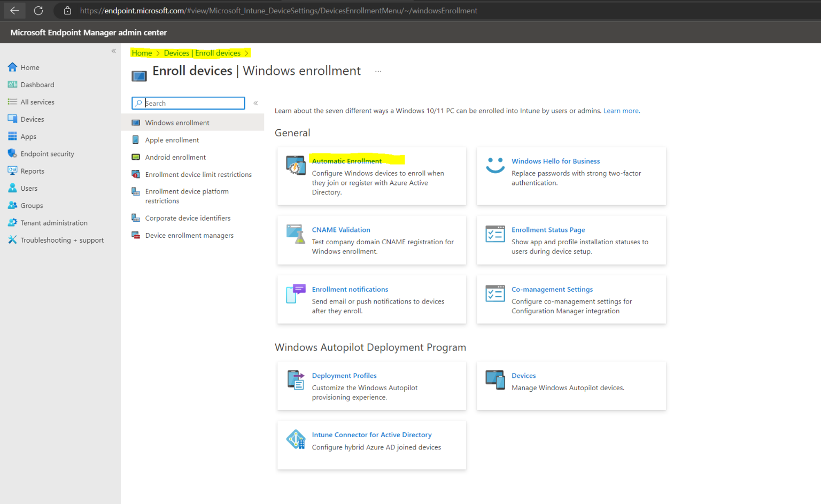The image size is (821, 504).
Task: Select Tenant administration in the sidebar
Action: tap(54, 223)
